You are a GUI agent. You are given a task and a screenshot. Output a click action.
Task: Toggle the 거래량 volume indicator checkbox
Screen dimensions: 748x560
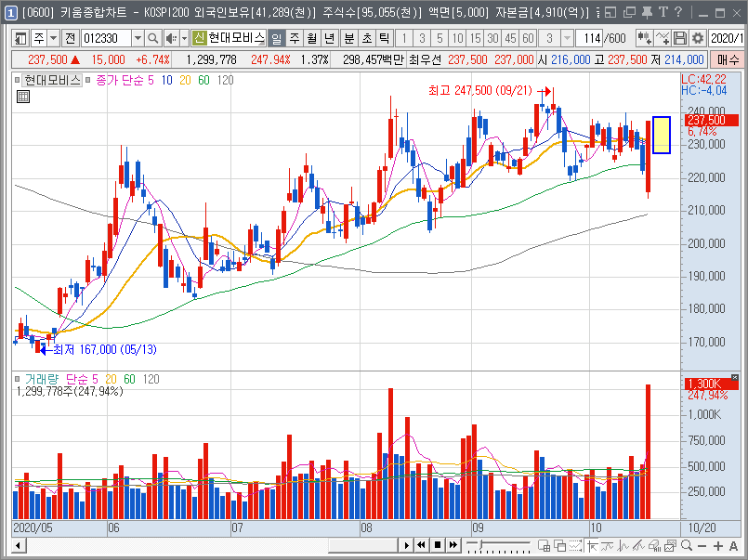[17, 380]
